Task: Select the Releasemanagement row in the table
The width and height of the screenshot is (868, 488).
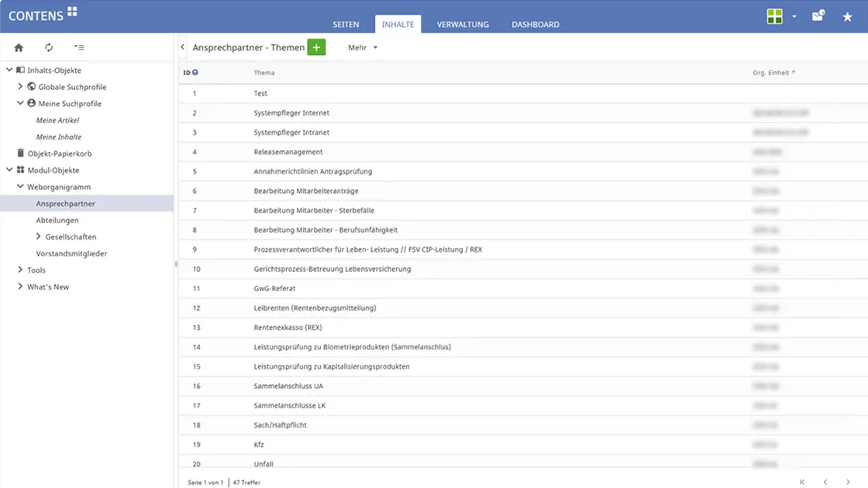Action: 289,152
